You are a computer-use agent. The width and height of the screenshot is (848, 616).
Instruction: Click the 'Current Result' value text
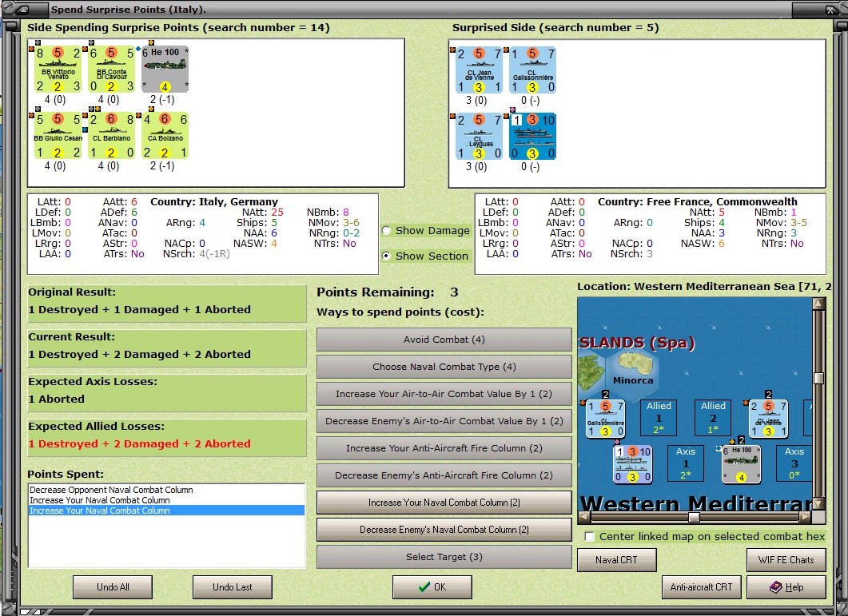140,355
